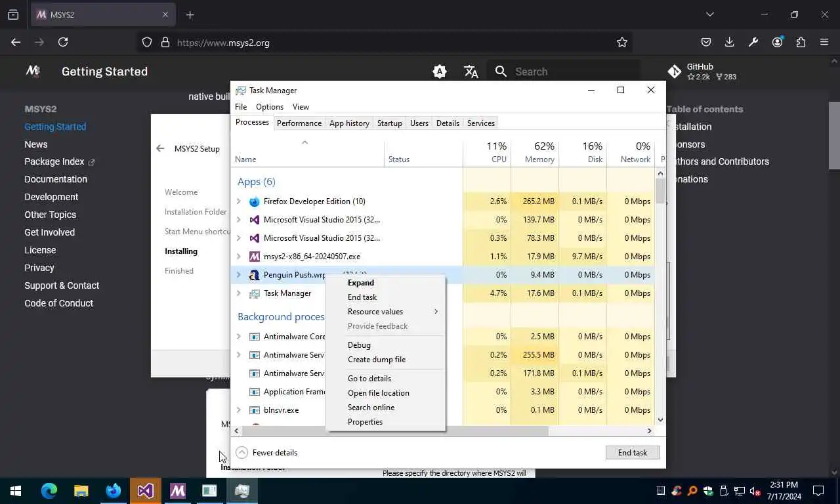Image resolution: width=840 pixels, height=504 pixels.
Task: Sort processes by the Memory column
Action: click(x=535, y=152)
